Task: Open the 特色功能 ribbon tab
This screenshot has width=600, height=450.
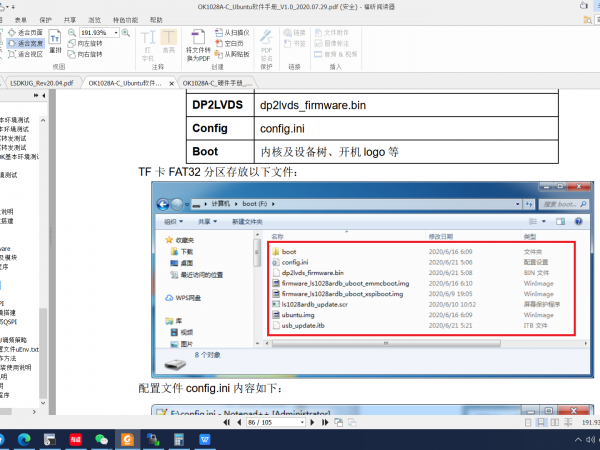Action: pos(126,19)
